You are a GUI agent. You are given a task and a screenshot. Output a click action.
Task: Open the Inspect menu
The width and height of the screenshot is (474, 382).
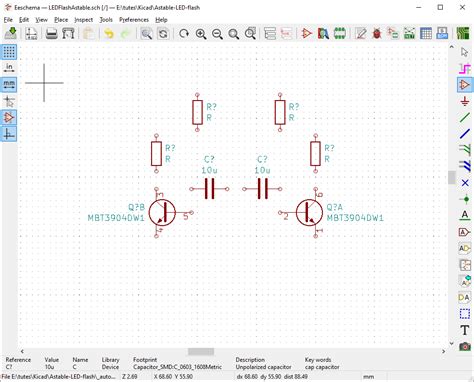pos(83,20)
